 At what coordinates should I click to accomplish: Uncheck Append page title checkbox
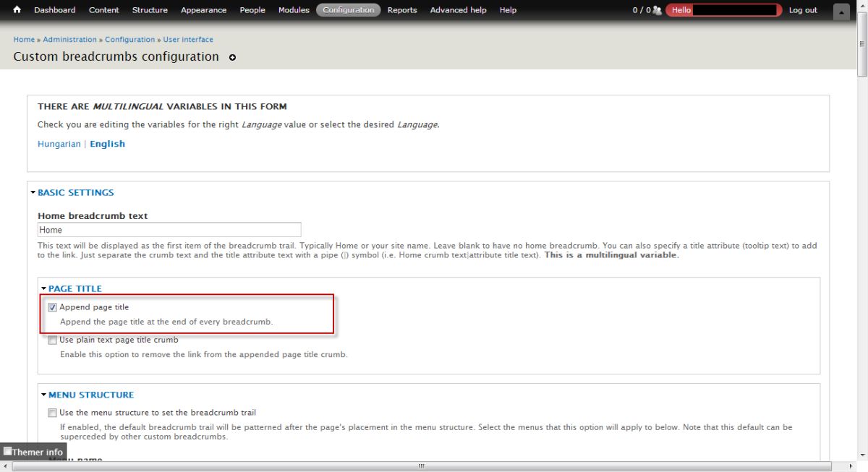[52, 307]
